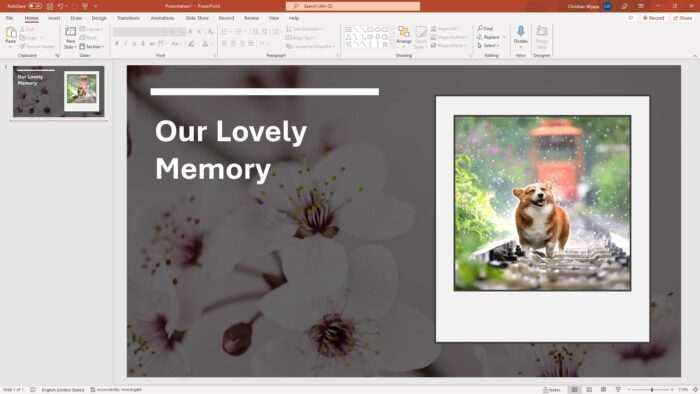Collapse the ribbon with bottom-right chevron
Viewport: 700px width, 394px height.
tap(695, 56)
